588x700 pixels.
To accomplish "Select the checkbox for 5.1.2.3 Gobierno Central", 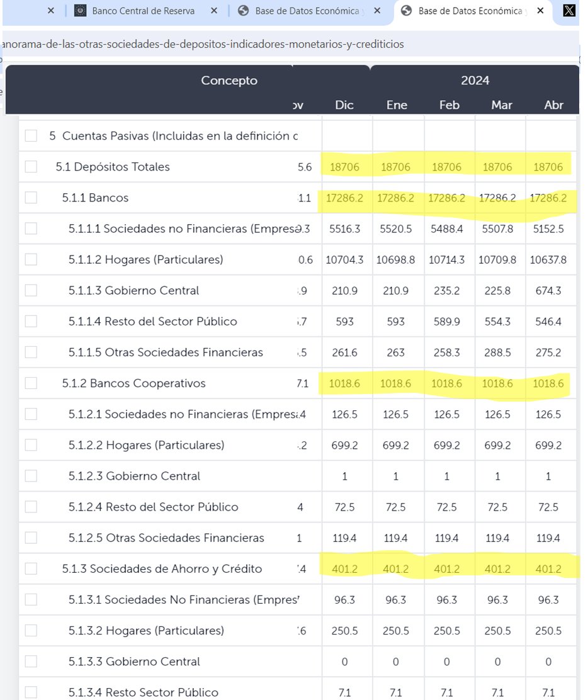I will pyautogui.click(x=30, y=476).
